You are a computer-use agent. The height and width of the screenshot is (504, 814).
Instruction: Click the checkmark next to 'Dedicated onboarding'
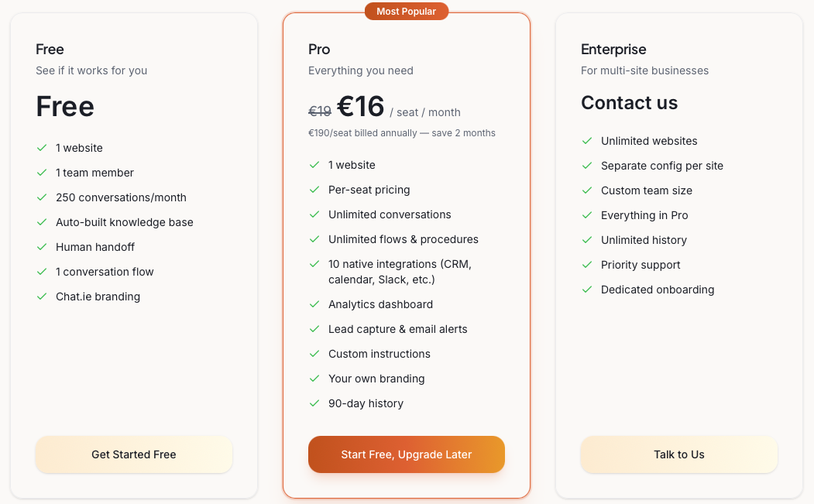pos(587,290)
